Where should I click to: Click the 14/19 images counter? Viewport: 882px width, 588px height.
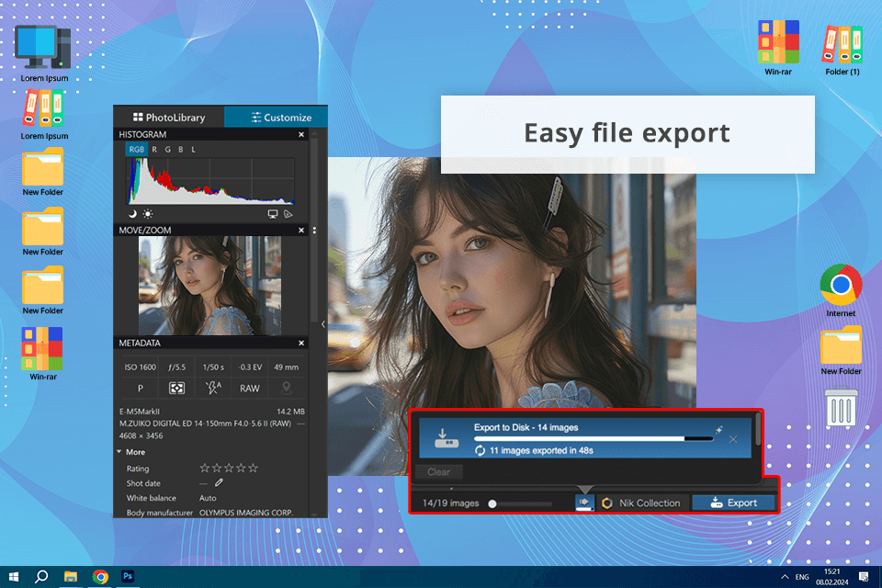450,503
